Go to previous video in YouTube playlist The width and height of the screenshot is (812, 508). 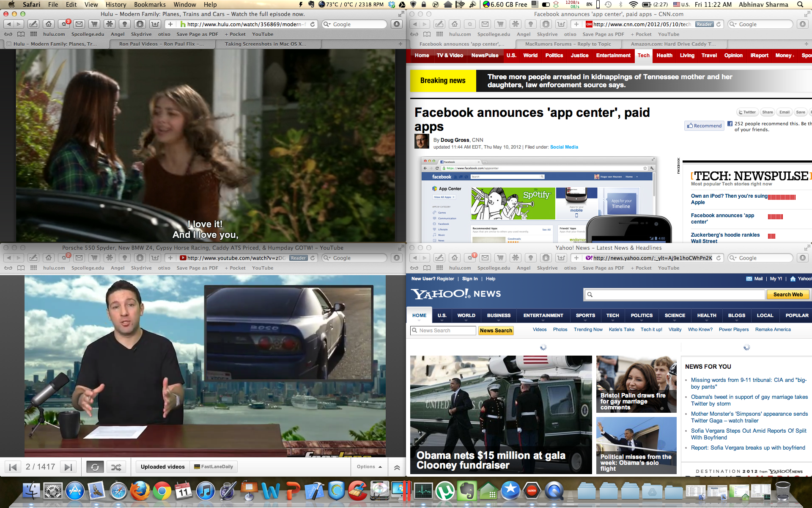pos(13,467)
